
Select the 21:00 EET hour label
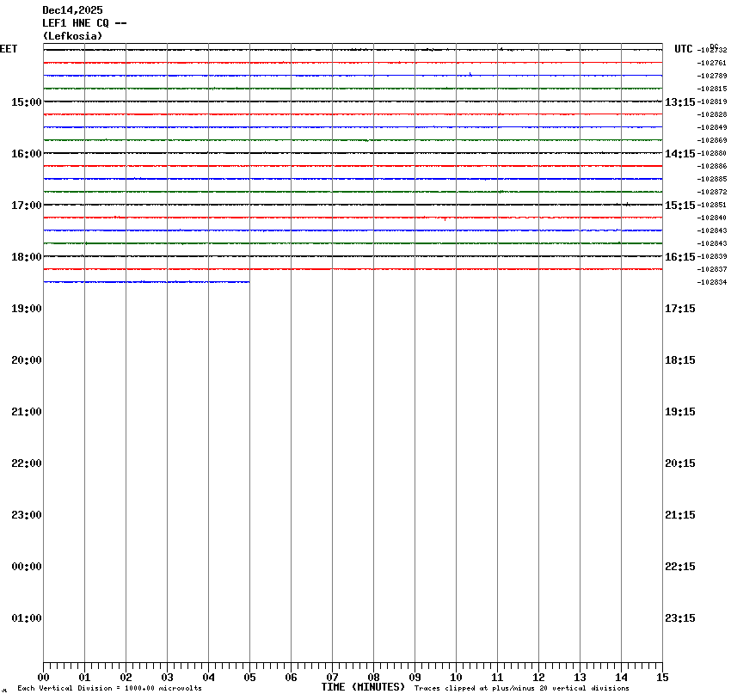click(x=26, y=412)
